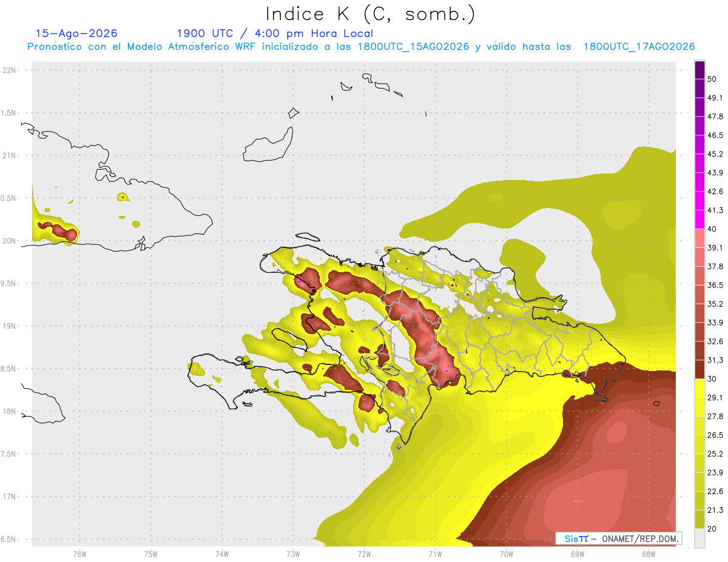Click the dark brown 31.3 legend swatch
Viewport: 728px width, 562px height.
(699, 369)
